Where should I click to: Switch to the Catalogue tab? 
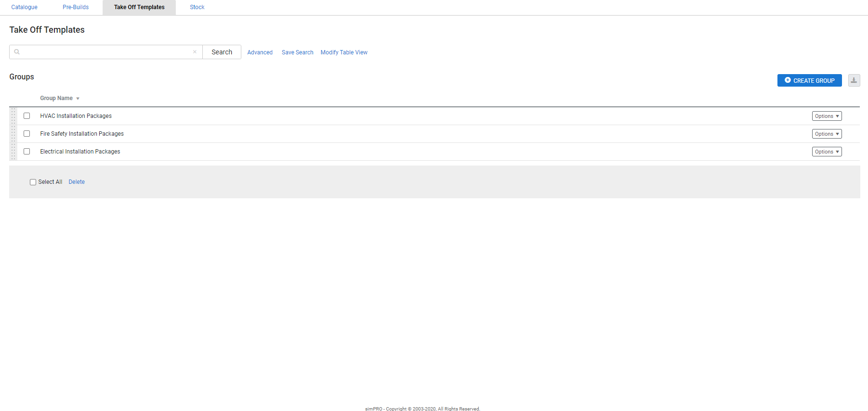[x=24, y=7]
